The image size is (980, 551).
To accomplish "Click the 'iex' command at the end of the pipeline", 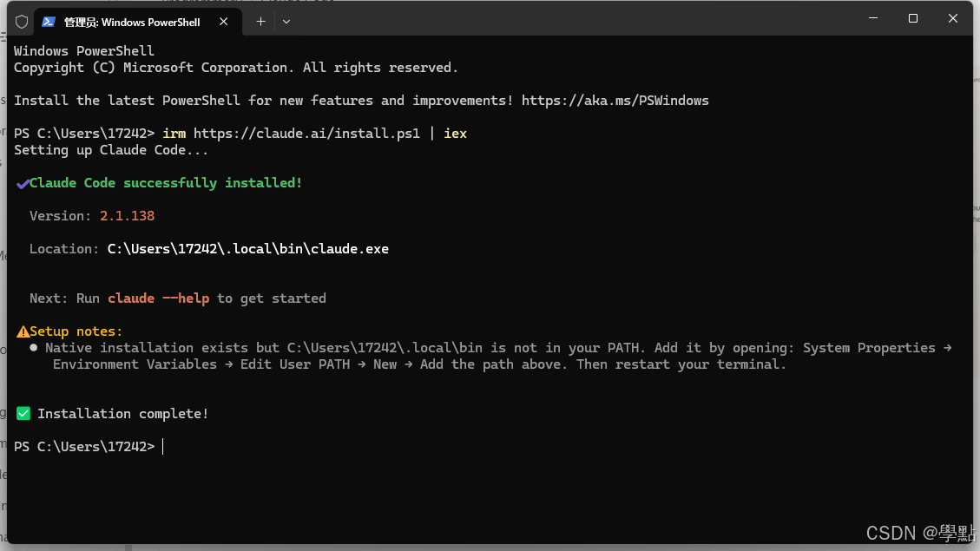I will (455, 134).
